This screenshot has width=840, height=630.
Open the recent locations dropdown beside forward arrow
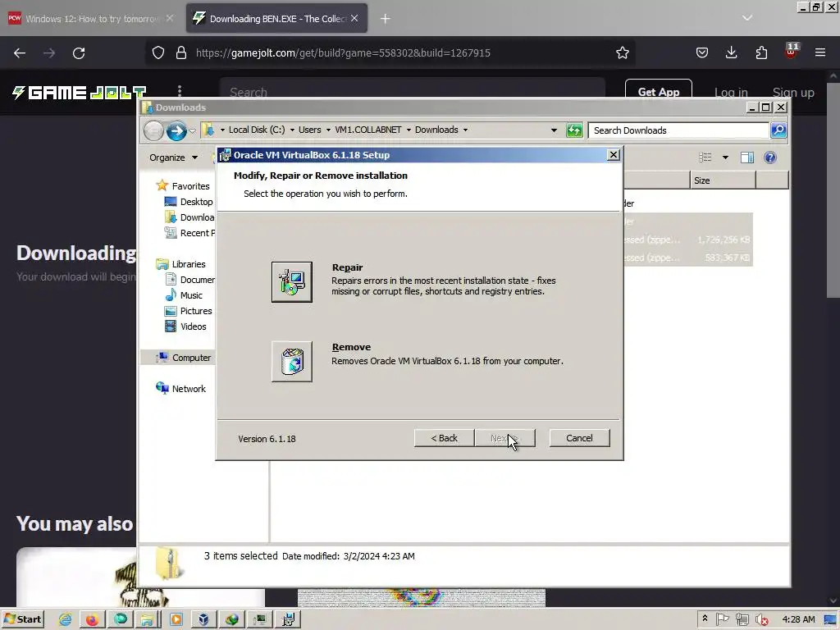[192, 130]
